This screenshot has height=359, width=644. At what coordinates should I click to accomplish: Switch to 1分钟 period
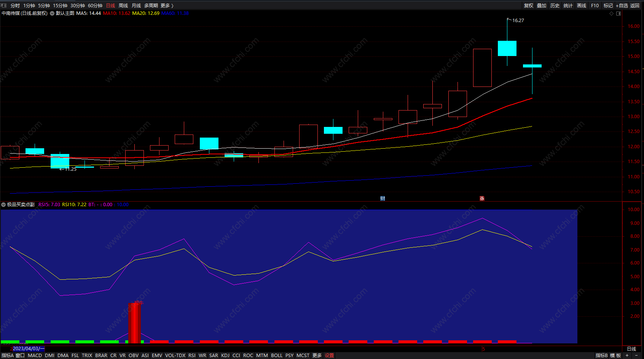(x=29, y=5)
